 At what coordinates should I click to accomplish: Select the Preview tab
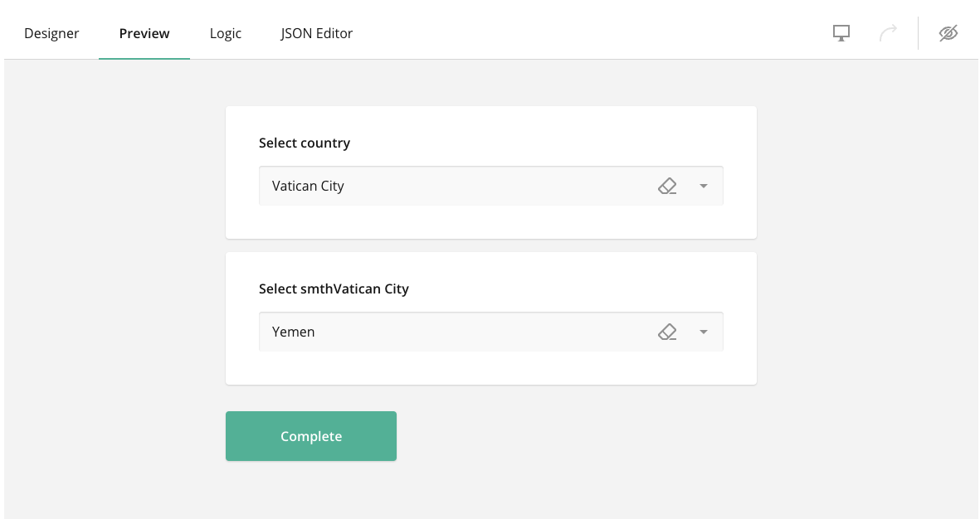click(x=144, y=33)
